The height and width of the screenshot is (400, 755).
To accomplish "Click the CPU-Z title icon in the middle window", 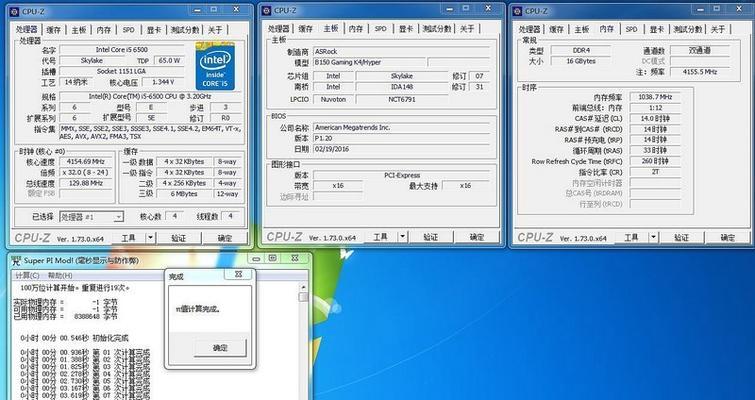I will pyautogui.click(x=266, y=10).
